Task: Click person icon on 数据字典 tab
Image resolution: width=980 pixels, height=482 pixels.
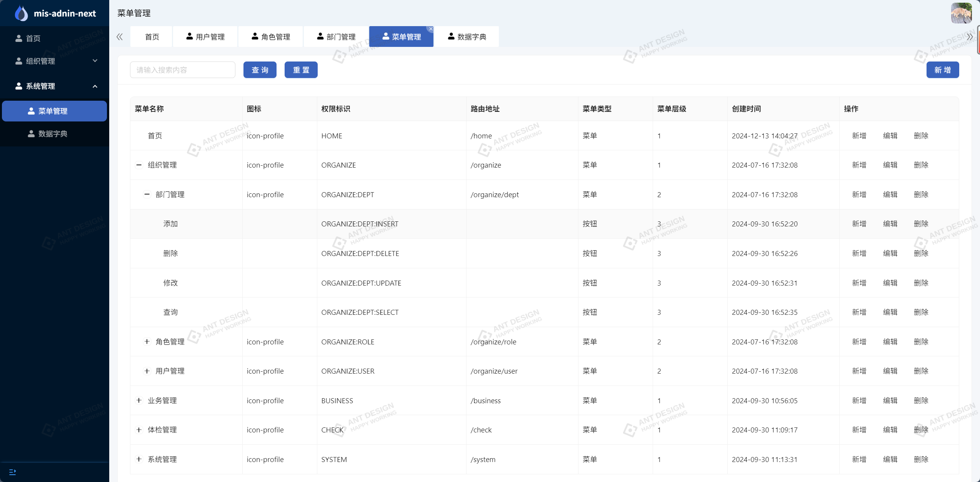Action: point(451,37)
